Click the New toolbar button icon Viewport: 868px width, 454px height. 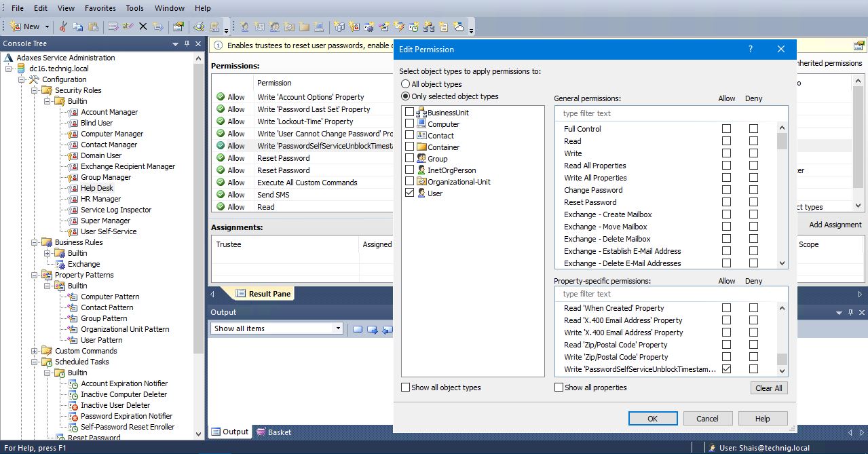[x=15, y=26]
